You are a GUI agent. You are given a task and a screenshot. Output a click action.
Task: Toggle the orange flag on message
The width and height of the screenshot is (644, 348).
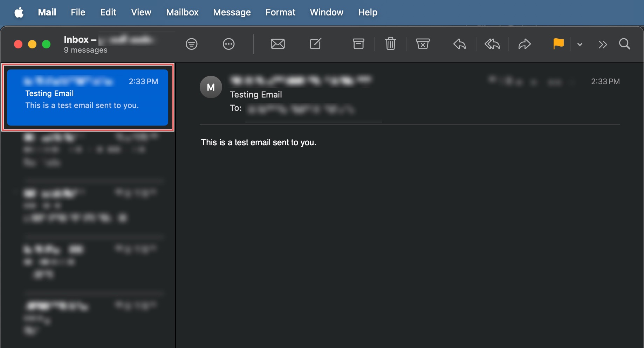[x=558, y=44]
